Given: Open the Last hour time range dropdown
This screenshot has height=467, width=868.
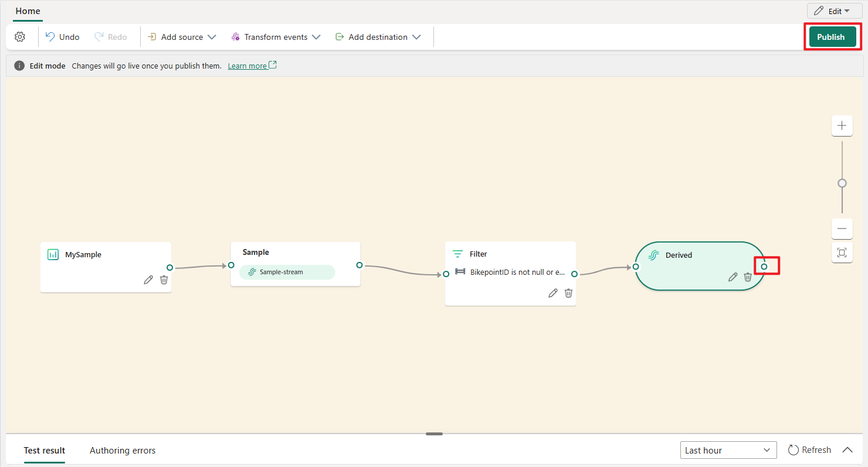Looking at the screenshot, I should (x=728, y=449).
